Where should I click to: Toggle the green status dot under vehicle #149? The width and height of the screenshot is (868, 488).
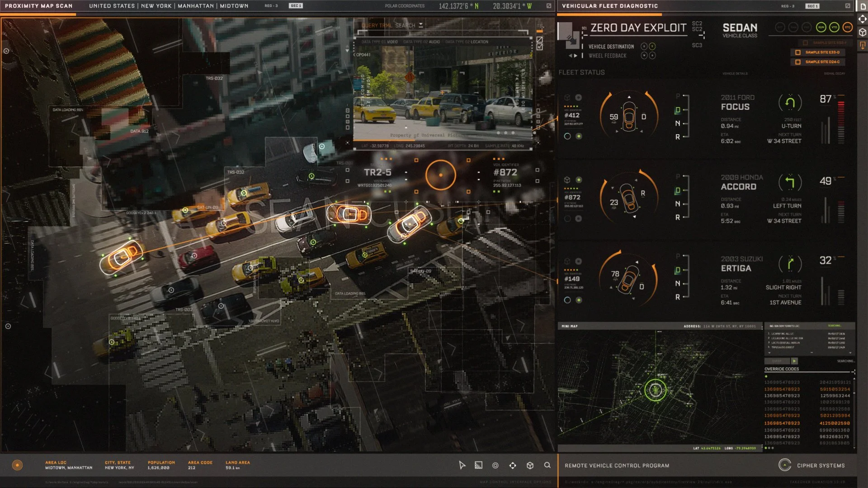pos(579,300)
